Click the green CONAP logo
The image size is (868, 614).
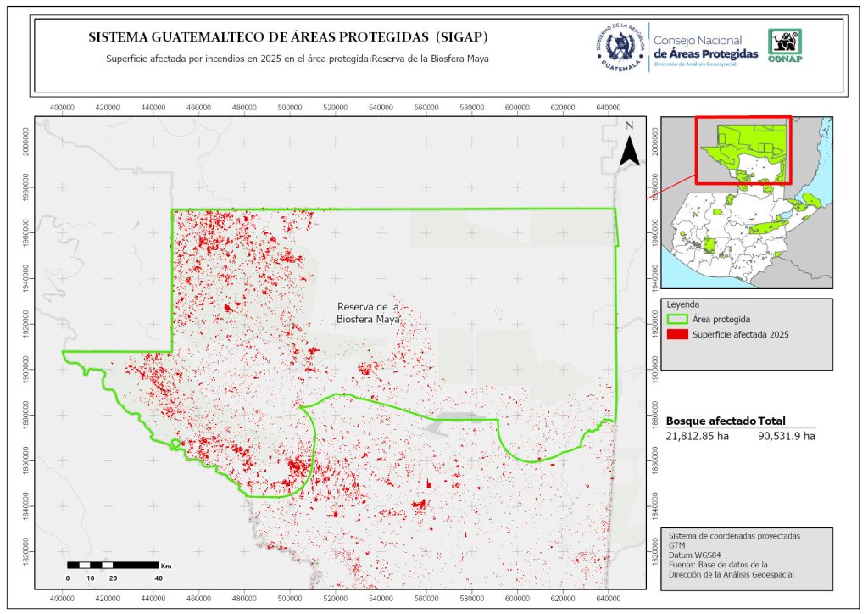click(784, 46)
